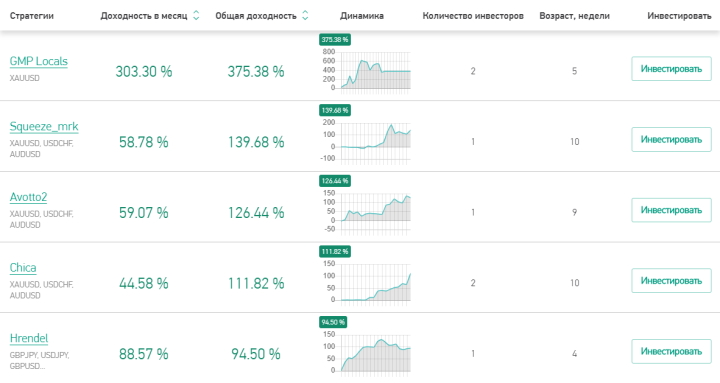Click Инвестировать button for Squeeze_mrk
Viewport: 720px width, 383px height.
(x=671, y=140)
